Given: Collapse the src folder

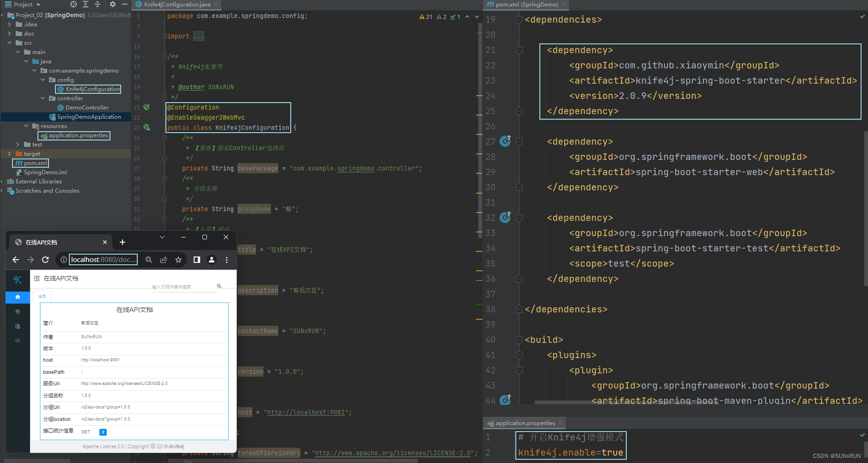Looking at the screenshot, I should [x=10, y=43].
